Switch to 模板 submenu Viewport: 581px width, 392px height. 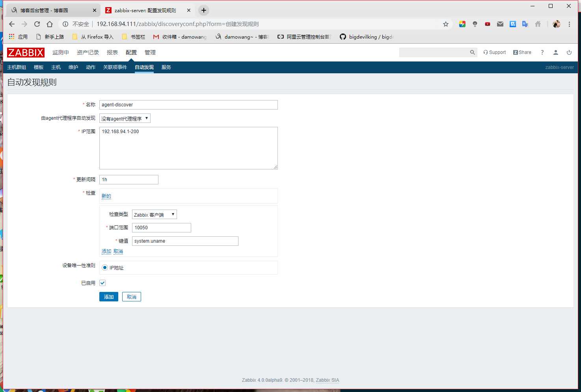[x=39, y=67]
